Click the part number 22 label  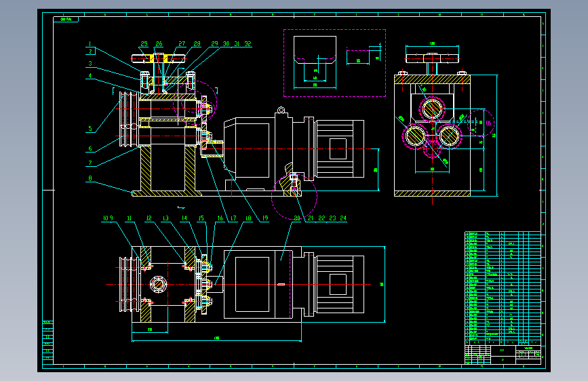tap(321, 218)
